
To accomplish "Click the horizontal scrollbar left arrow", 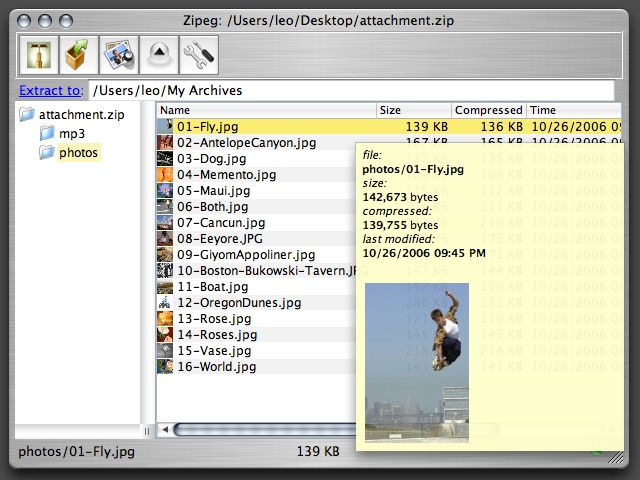I will coord(165,429).
